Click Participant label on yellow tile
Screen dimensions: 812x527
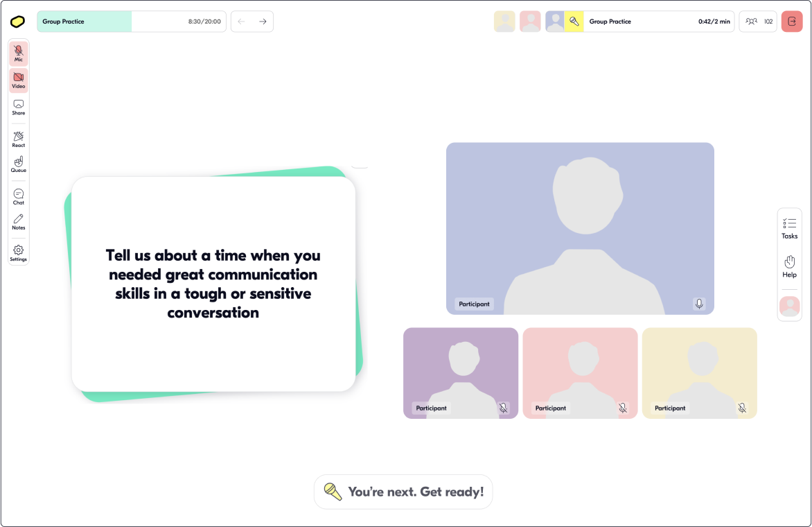click(669, 408)
